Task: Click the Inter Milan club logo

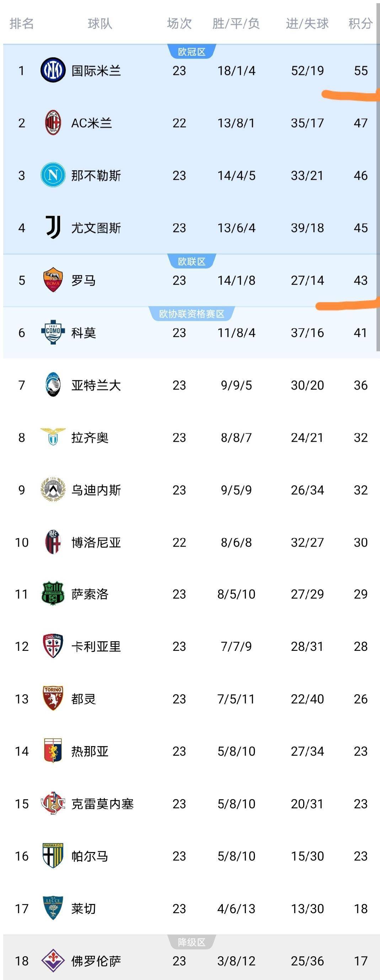Action: pyautogui.click(x=53, y=70)
